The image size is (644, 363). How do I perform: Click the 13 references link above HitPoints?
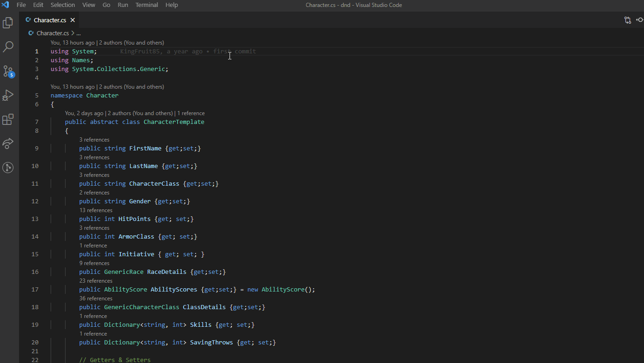pos(96,210)
